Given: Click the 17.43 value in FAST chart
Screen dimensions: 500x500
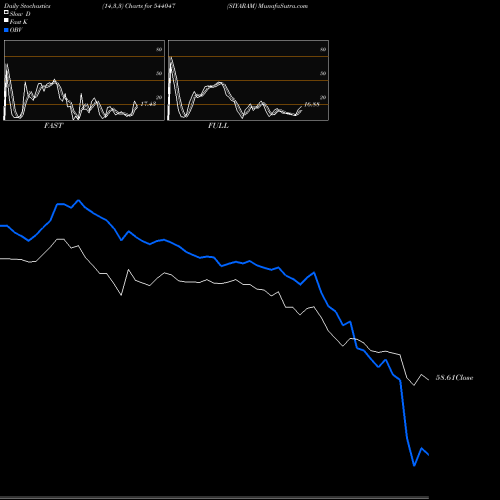Looking at the screenshot, I should (x=148, y=104).
